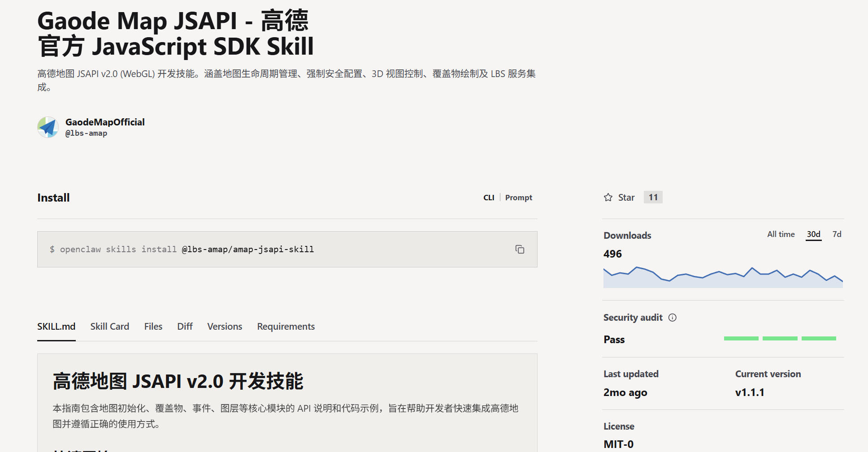Viewport: 868px width, 452px height.
Task: View the Requirements tab
Action: 286,327
